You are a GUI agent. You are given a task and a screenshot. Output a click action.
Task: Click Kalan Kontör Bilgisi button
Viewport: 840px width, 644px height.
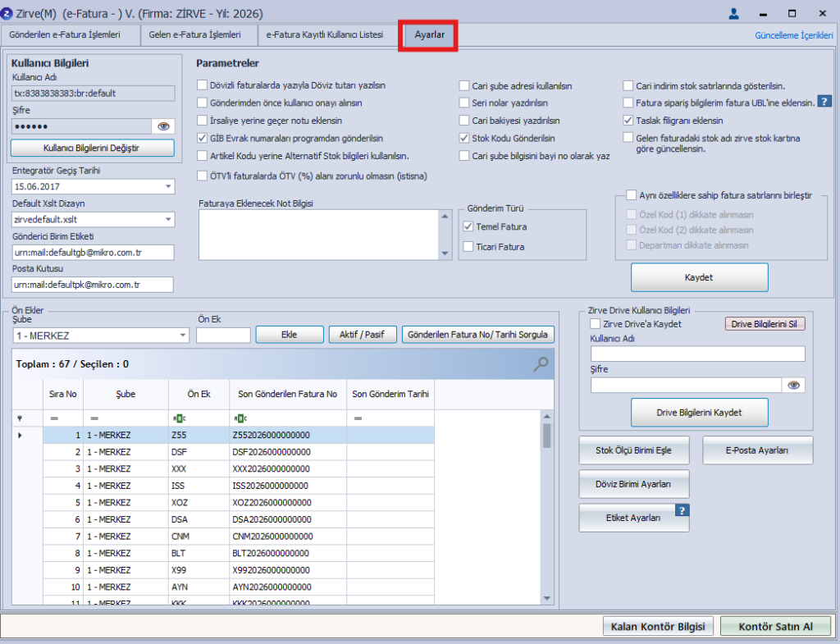tap(659, 626)
